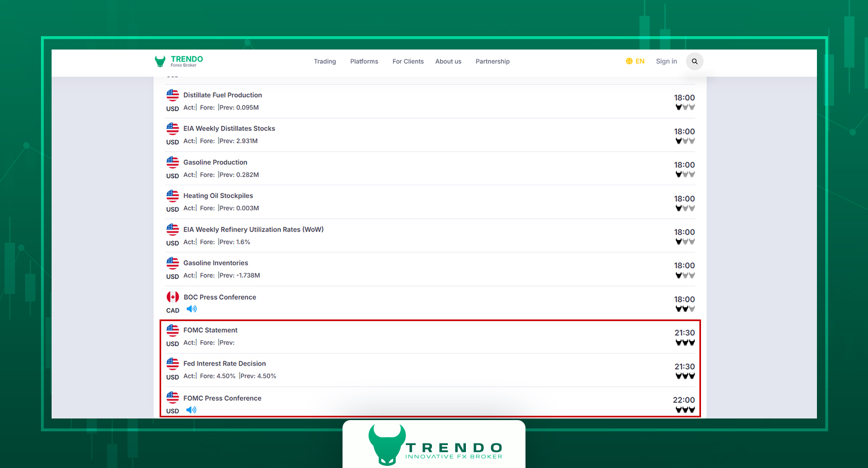Click the 'Prev: 1.6%' value
Image resolution: width=868 pixels, height=468 pixels.
(235, 242)
